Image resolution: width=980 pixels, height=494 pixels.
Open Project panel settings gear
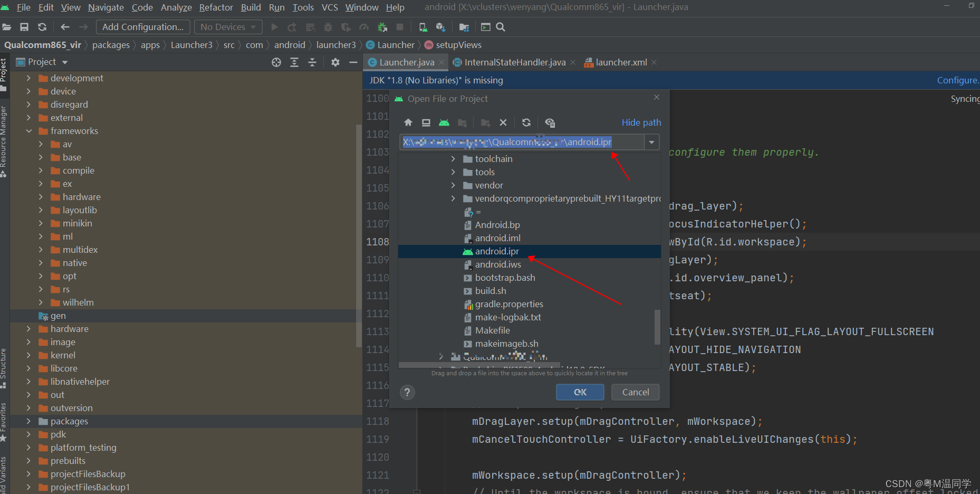pos(335,62)
